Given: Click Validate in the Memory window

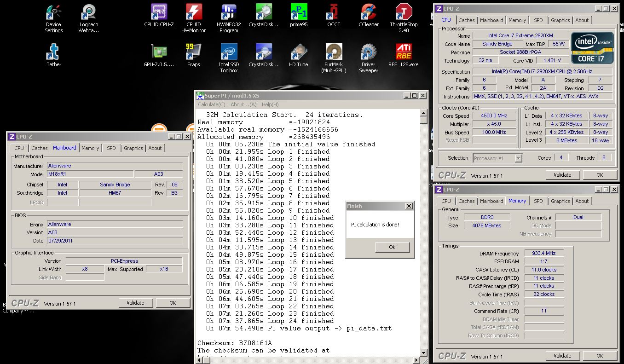Looking at the screenshot, I should coord(562,356).
